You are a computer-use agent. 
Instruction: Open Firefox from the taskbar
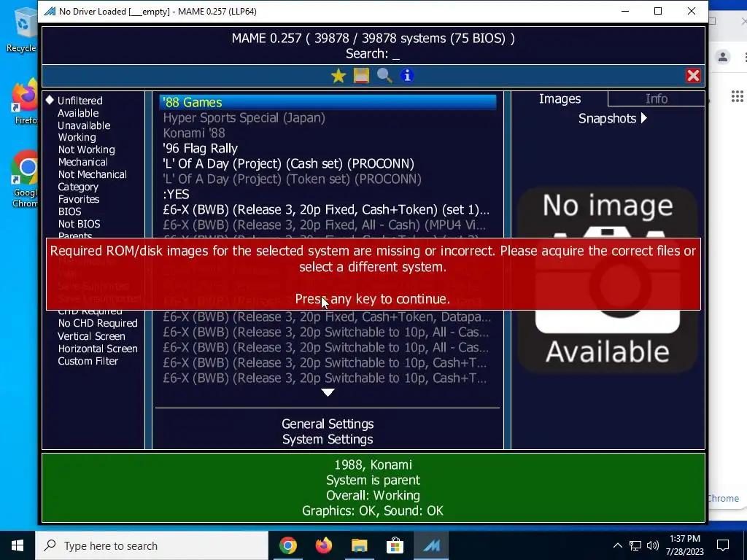(x=324, y=545)
